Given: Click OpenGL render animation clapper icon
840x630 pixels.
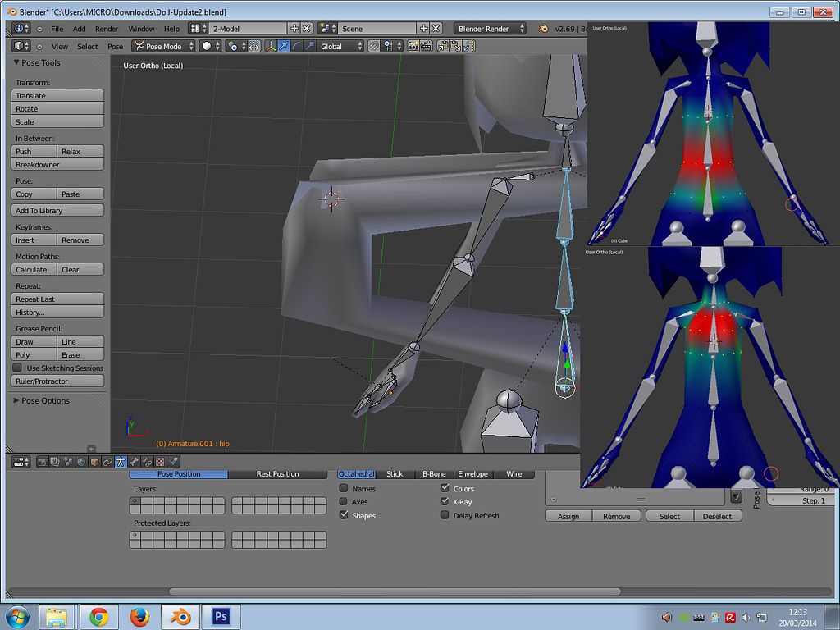Looking at the screenshot, I should (426, 46).
